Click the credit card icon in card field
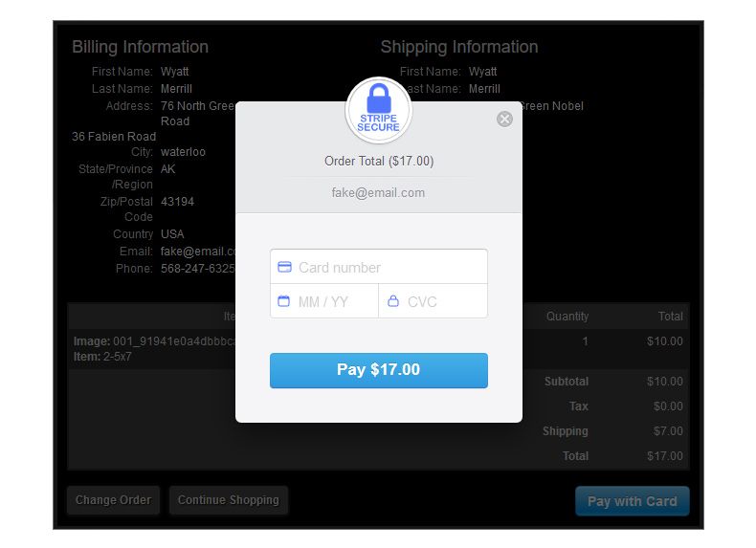Viewport: 756px width, 548px height. pos(284,267)
